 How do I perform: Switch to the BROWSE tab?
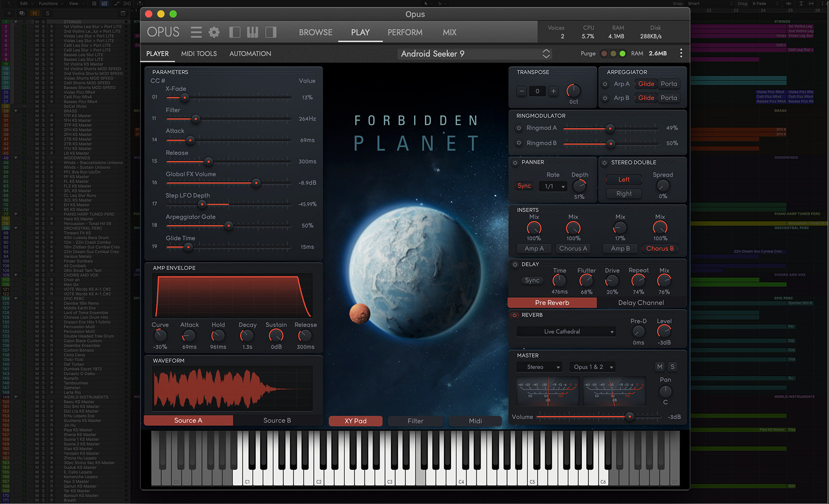tap(316, 32)
